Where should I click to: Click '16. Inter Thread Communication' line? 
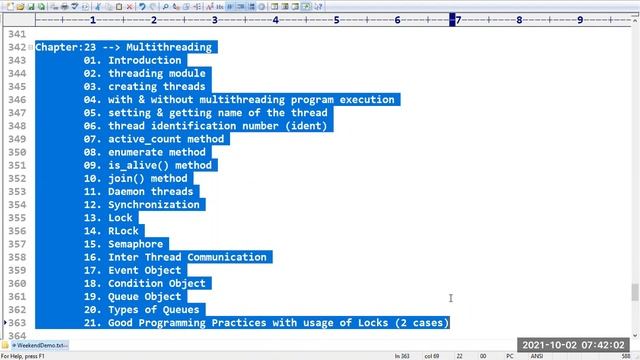point(175,257)
